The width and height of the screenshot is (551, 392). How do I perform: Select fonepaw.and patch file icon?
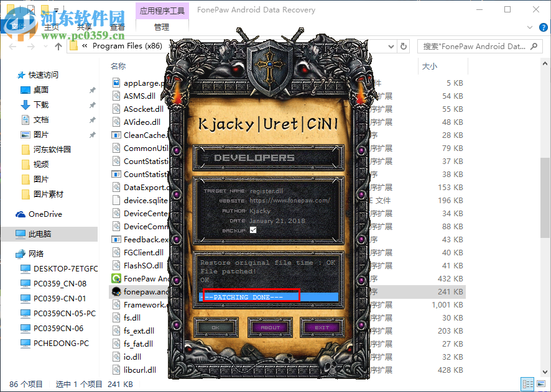coord(116,291)
